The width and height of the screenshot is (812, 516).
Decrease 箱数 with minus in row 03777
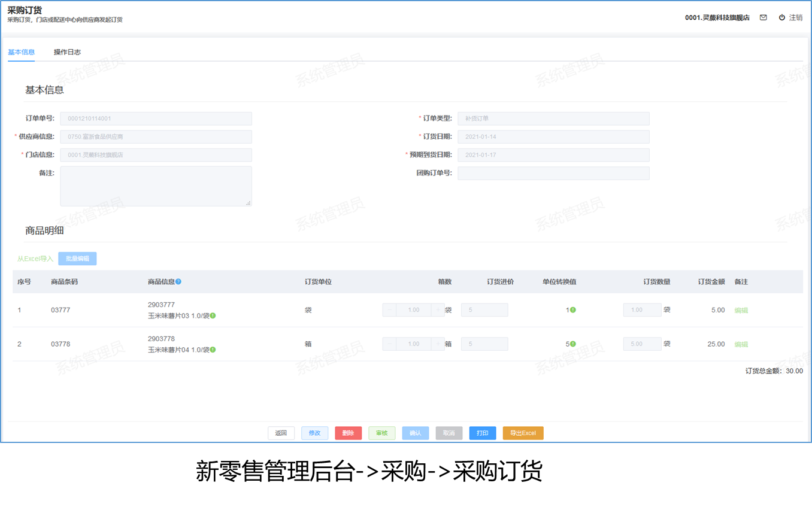(x=389, y=310)
